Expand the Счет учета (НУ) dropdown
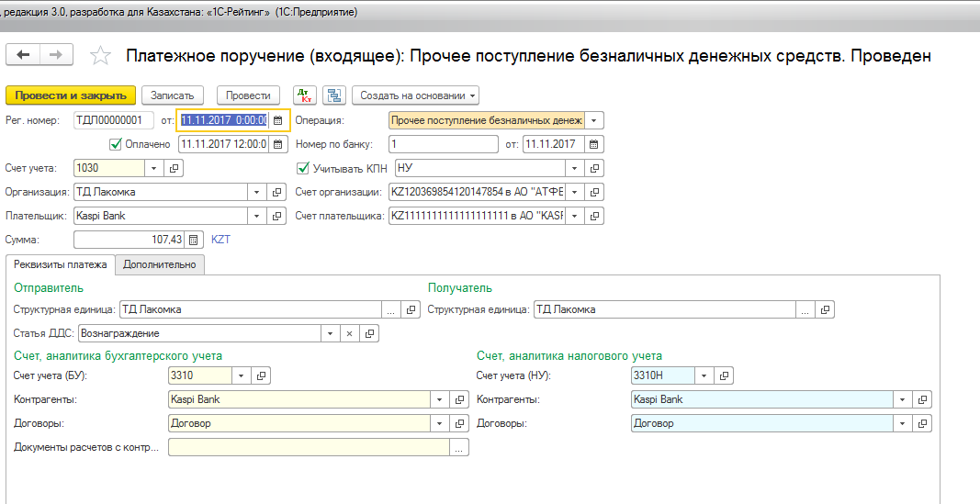Screen dimensions: 980x504 coord(704,376)
